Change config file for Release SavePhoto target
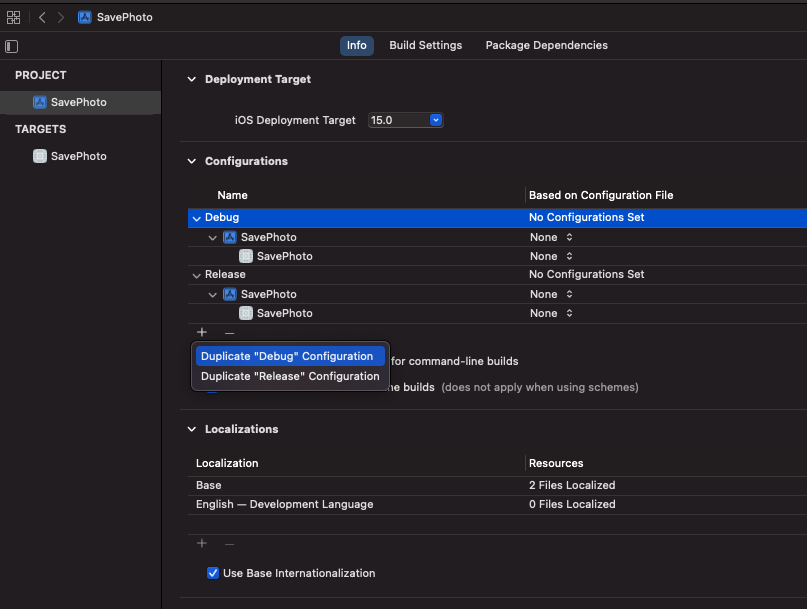This screenshot has width=807, height=609. (x=551, y=314)
